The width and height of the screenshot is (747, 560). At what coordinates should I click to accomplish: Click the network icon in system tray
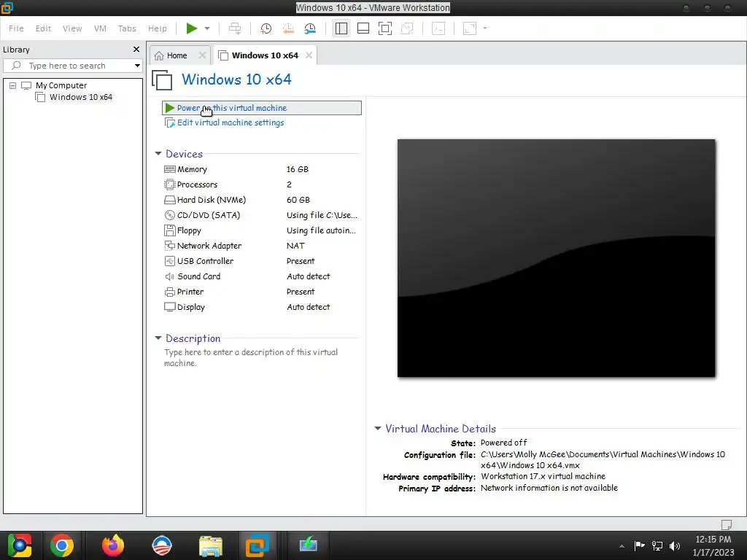coord(657,545)
